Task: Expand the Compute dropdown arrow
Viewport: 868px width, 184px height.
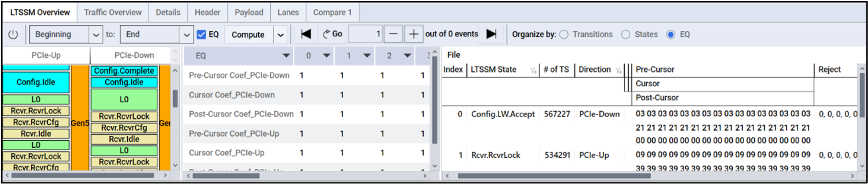Action: coord(280,35)
